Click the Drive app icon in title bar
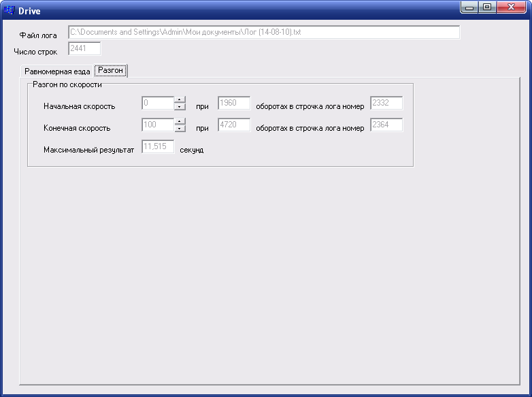 click(x=9, y=10)
